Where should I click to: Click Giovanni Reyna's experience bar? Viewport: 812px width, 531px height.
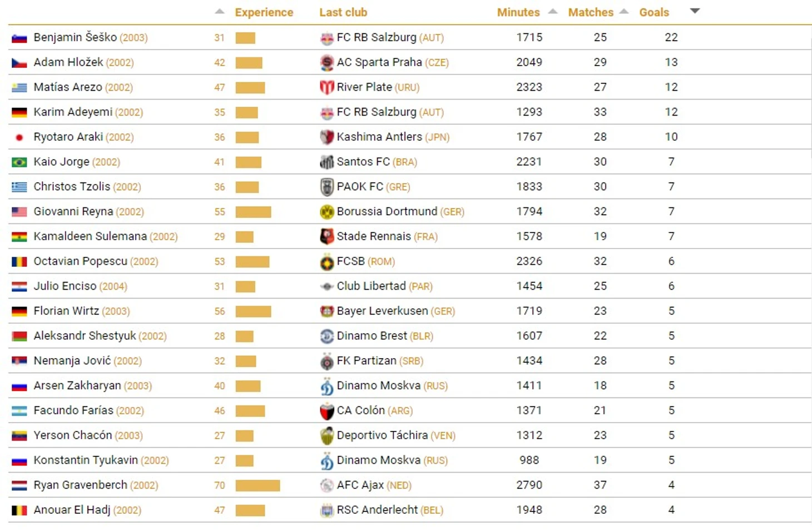[x=253, y=212]
